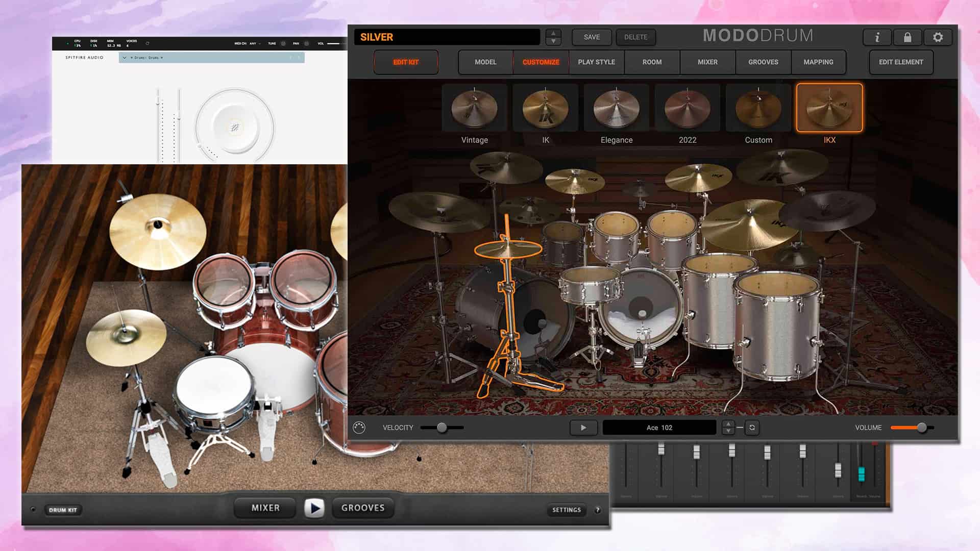Click the VELOCITY slider handle
Screen dimensions: 980x551
coord(442,428)
